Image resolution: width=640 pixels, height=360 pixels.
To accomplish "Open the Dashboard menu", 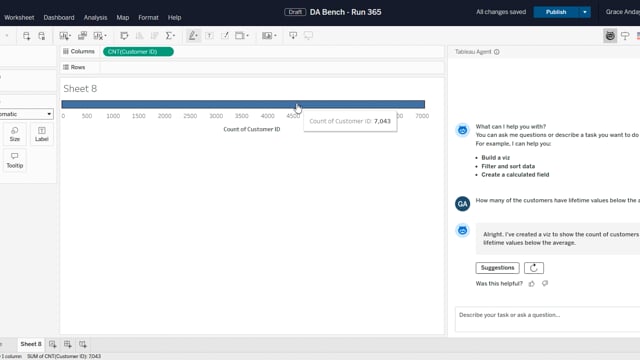I will [x=59, y=18].
